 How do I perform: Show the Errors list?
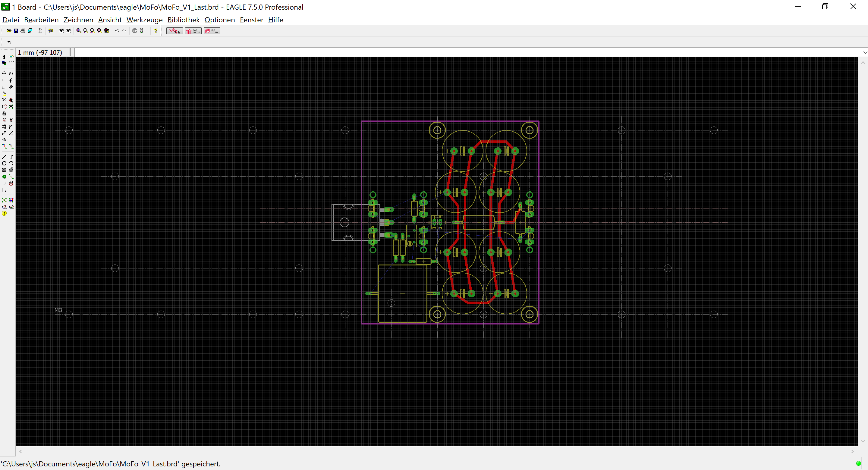pos(4,213)
